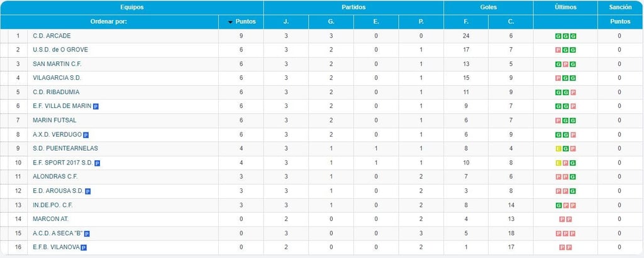
Task: Open IN.DE.PO. C.F. team link
Action: click(53, 205)
